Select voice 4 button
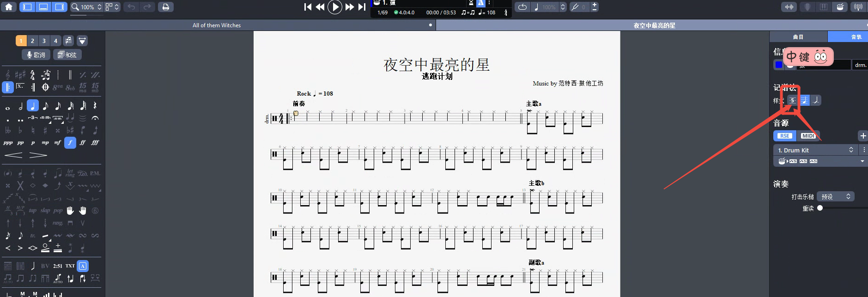The width and height of the screenshot is (868, 297). pos(55,41)
